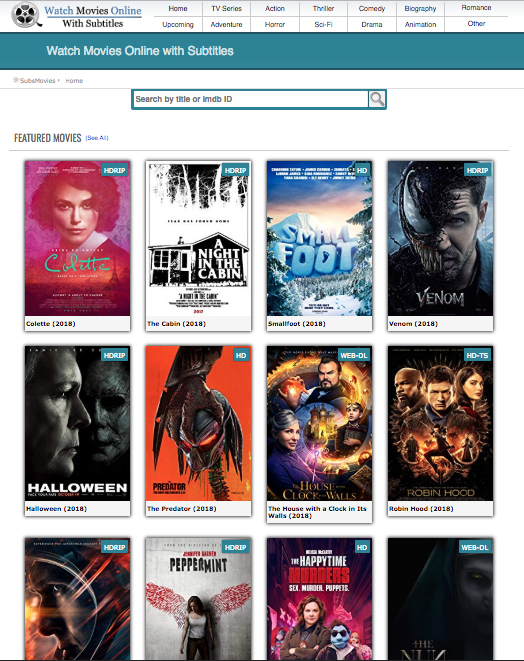
Task: Click the HD badge on the Predator poster
Action: 241,355
